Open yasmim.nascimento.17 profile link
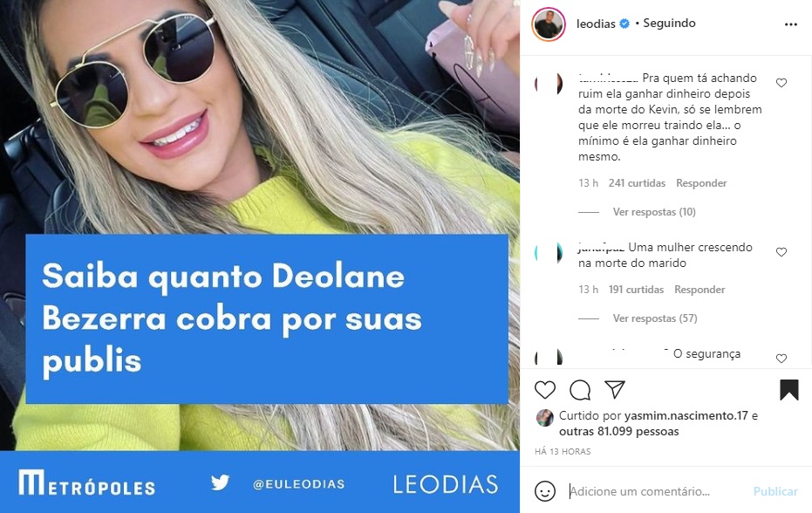The image size is (812, 513). [686, 415]
